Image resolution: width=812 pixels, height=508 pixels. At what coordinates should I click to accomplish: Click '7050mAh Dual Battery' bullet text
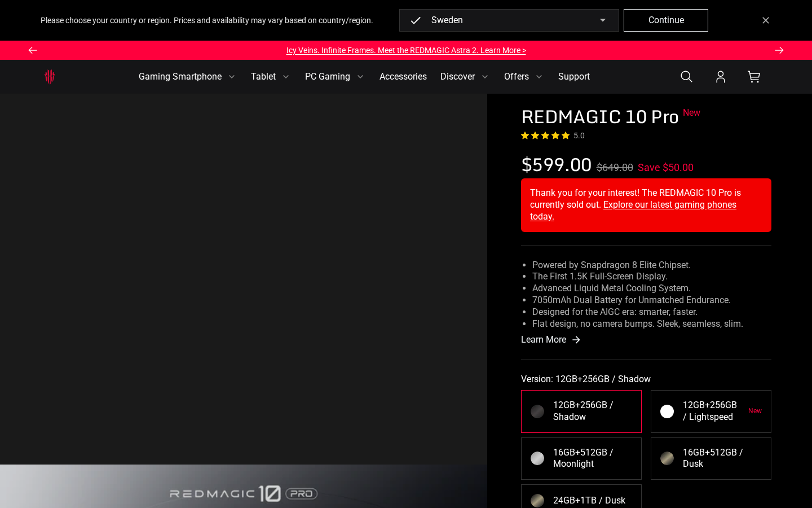click(x=632, y=300)
